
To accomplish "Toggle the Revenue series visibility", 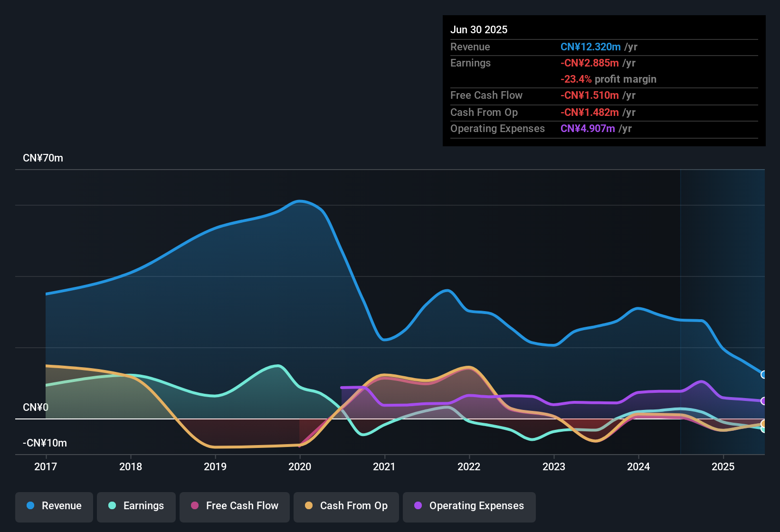I will tap(54, 506).
